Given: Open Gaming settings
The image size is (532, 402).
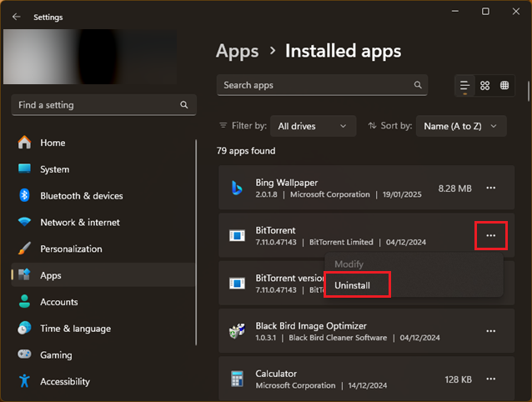Looking at the screenshot, I should (x=103, y=354).
